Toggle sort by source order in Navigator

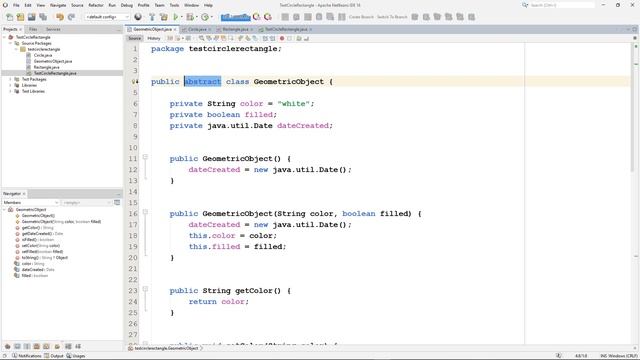tap(78, 347)
